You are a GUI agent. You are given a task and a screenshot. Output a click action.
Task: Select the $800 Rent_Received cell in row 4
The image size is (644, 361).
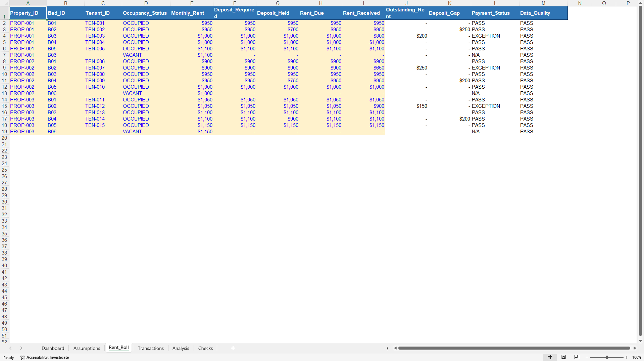coord(363,36)
